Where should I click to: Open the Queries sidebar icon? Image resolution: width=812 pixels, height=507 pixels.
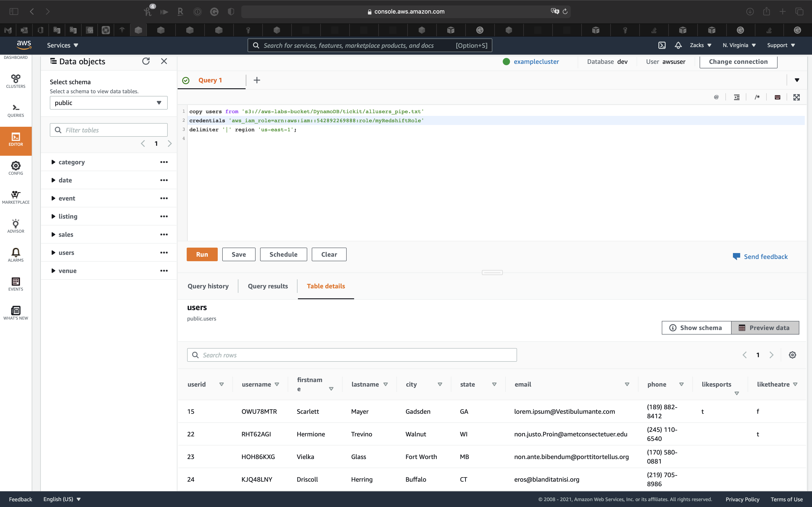16,110
